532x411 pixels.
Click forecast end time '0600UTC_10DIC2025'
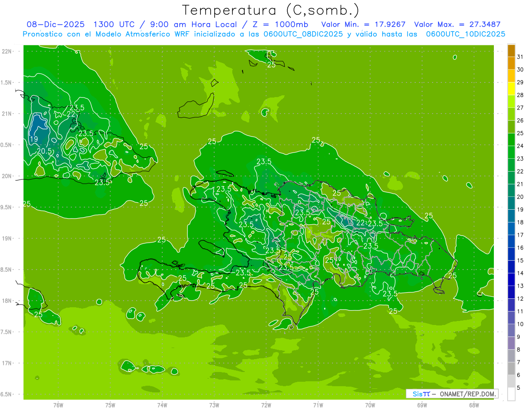(x=465, y=34)
